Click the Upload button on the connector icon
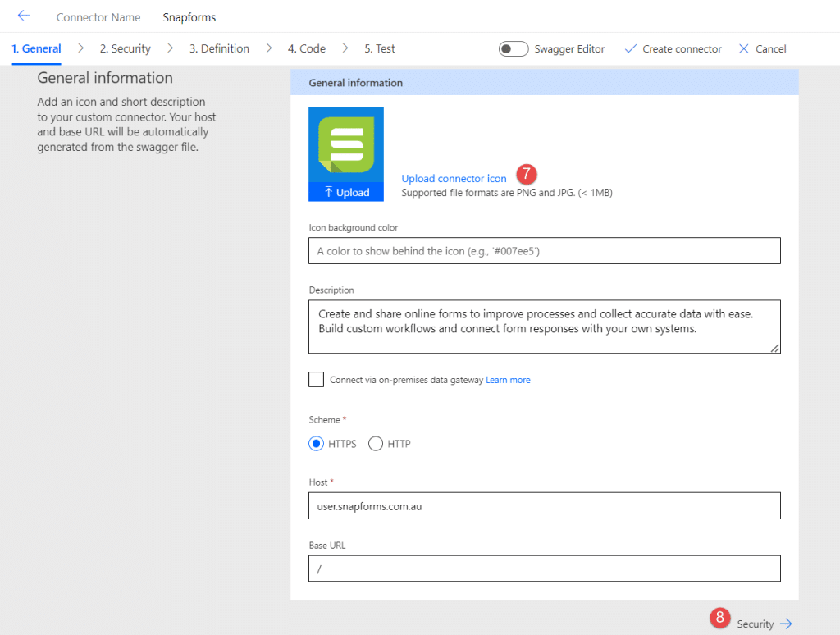Screen dimensions: 840x635 (345, 192)
